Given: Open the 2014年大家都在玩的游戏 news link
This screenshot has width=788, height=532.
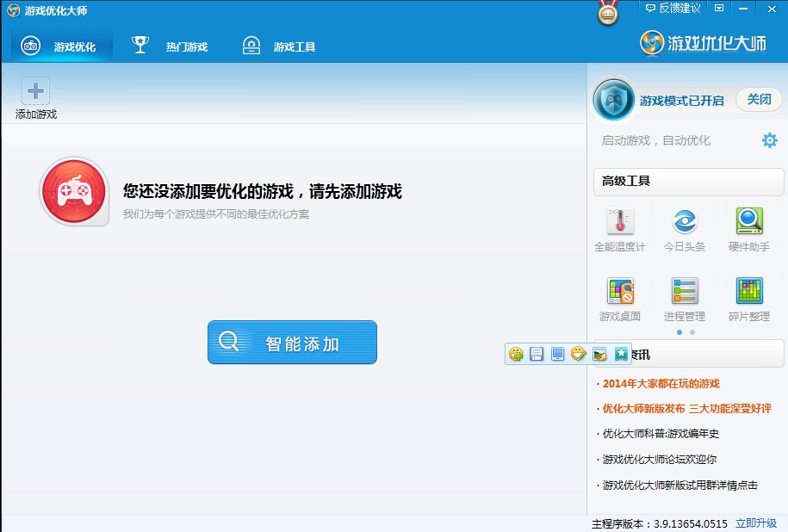Looking at the screenshot, I should (661, 384).
